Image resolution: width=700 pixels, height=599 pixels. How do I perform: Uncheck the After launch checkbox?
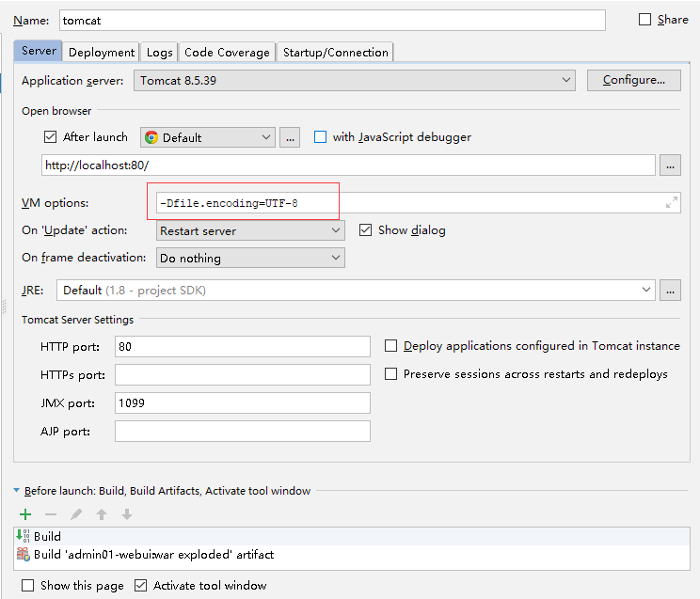[50, 136]
